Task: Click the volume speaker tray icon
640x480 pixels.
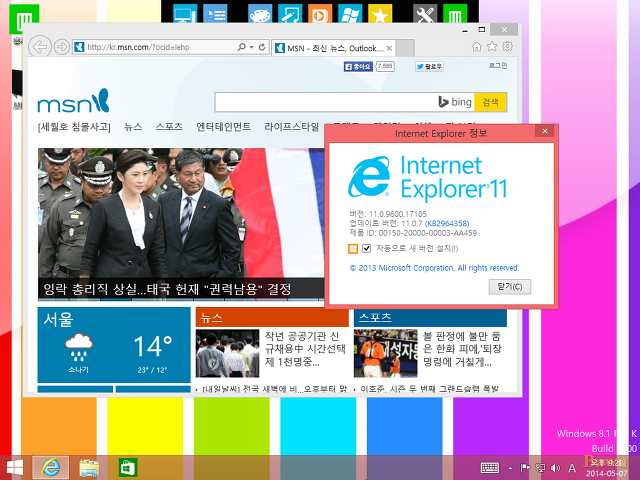Action: [x=556, y=468]
